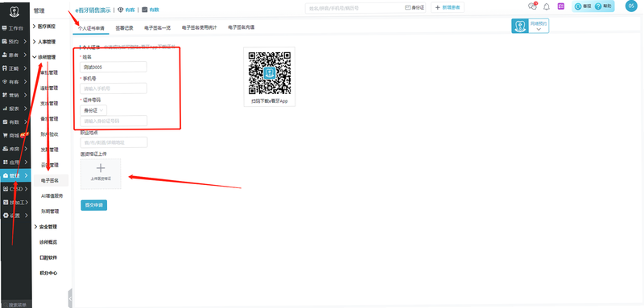This screenshot has height=308, width=644.
Task: Expand the 患者 sidebar chevron
Action: click(26, 55)
